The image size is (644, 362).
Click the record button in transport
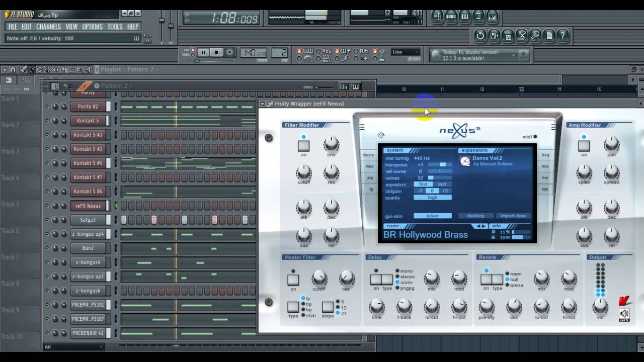[x=229, y=52]
